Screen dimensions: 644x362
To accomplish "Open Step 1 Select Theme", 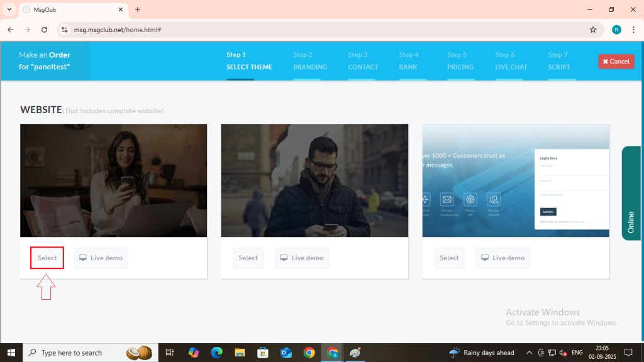I will point(249,61).
